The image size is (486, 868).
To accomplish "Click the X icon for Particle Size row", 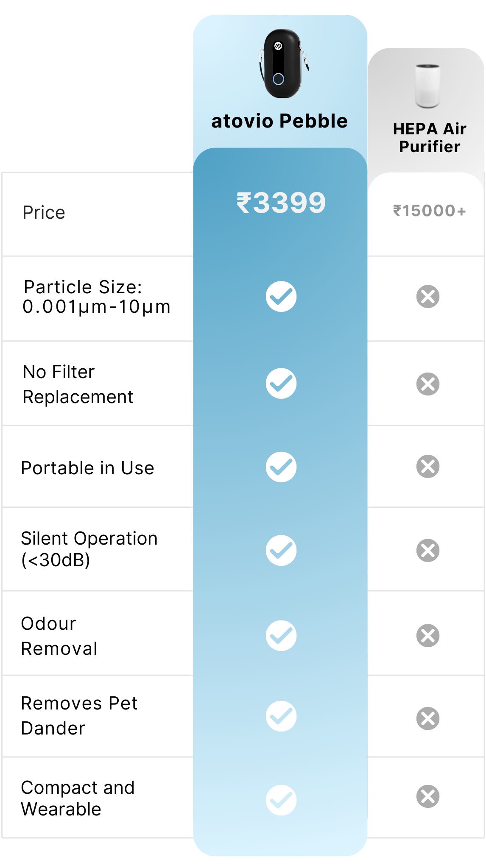I will (428, 296).
